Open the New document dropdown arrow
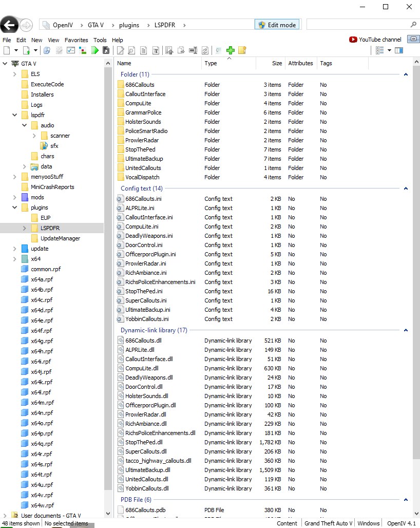Screen dimensions: 420x528 click(16, 50)
